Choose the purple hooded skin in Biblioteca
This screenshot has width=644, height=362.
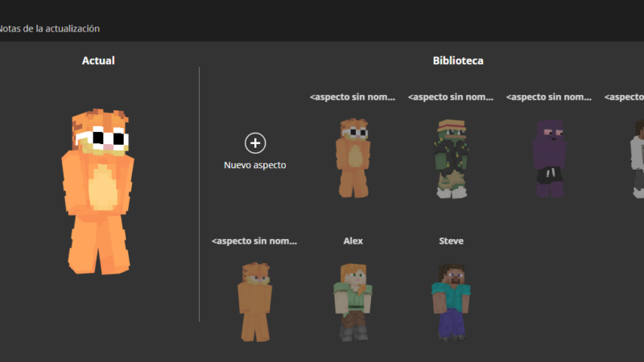coord(549,158)
